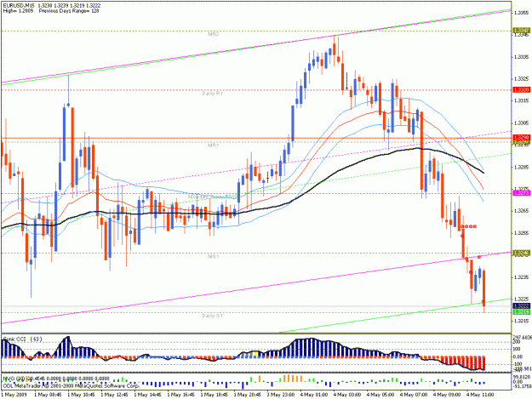
Task: Click the '4 May 05:00' time label
Action: pos(380,395)
